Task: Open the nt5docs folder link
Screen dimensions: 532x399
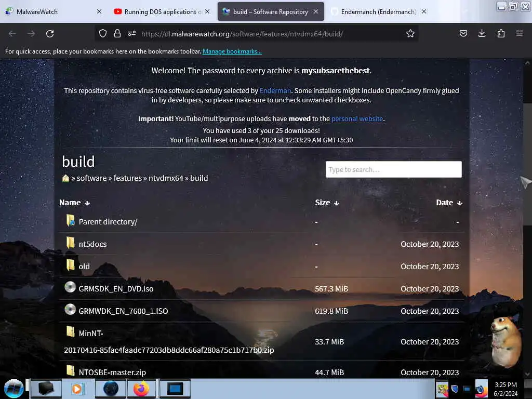Action: (92, 244)
